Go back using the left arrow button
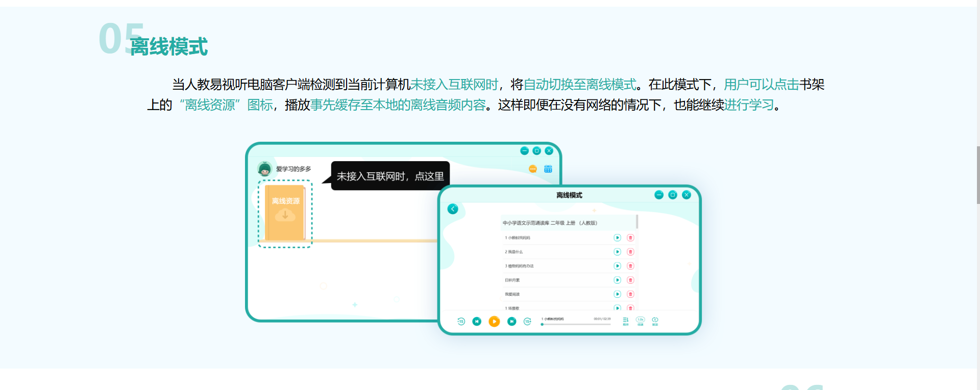Image resolution: width=980 pixels, height=390 pixels. [453, 209]
